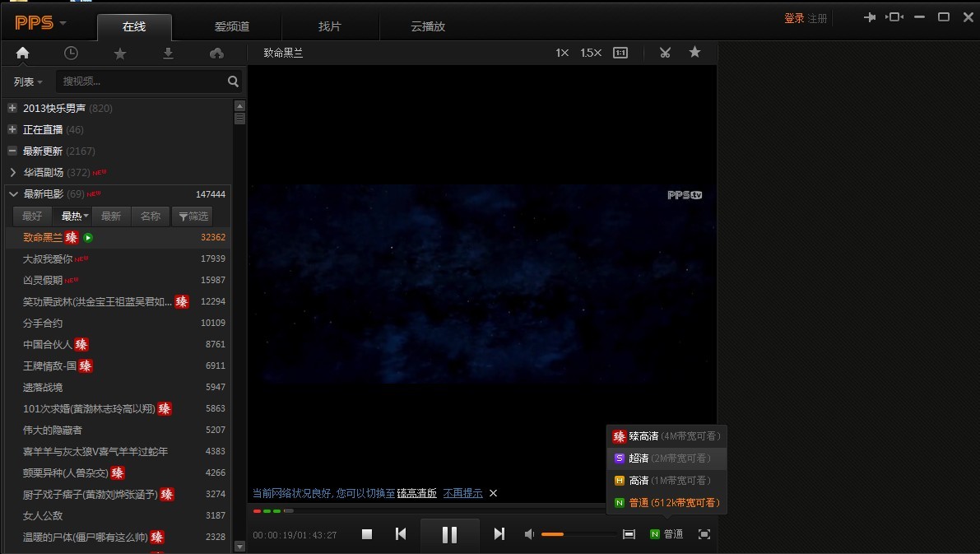Click the 不再提示 link

[x=462, y=493]
